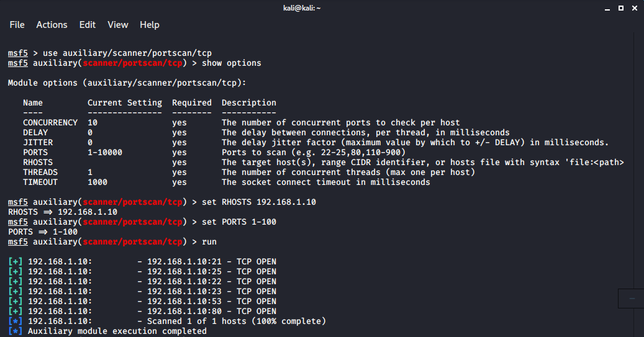
Task: Click the 192.168.1.10:23 TCP OPEN result
Action: [142, 291]
